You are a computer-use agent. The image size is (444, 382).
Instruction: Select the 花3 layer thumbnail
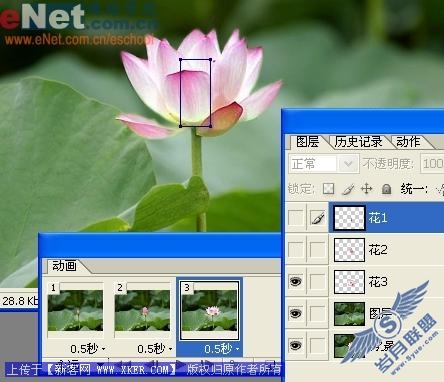coord(349,281)
